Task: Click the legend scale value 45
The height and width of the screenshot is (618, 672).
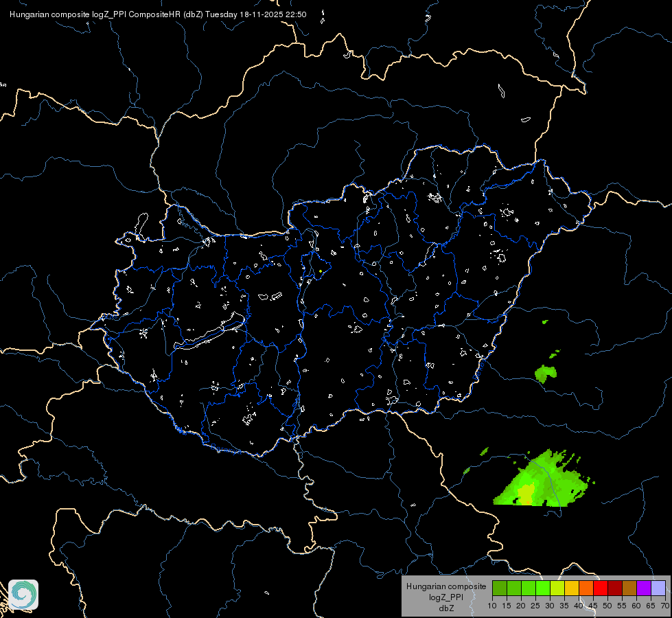Action: click(593, 606)
